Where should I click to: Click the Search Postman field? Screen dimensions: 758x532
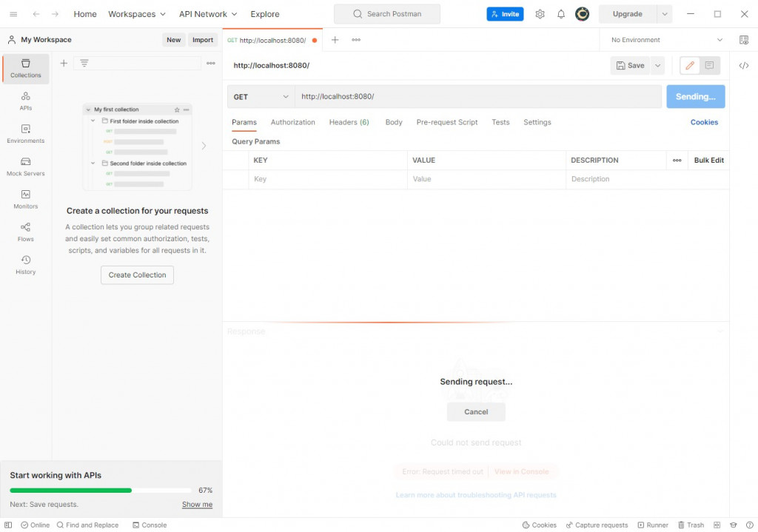tap(386, 14)
